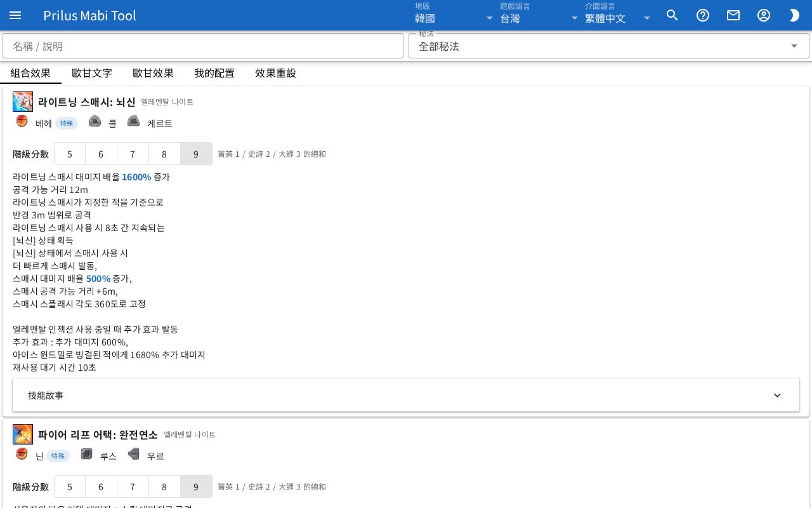Screen dimensions: 812x508
Task: Select score 8 for 파이어 리프 어택
Action: (164, 486)
